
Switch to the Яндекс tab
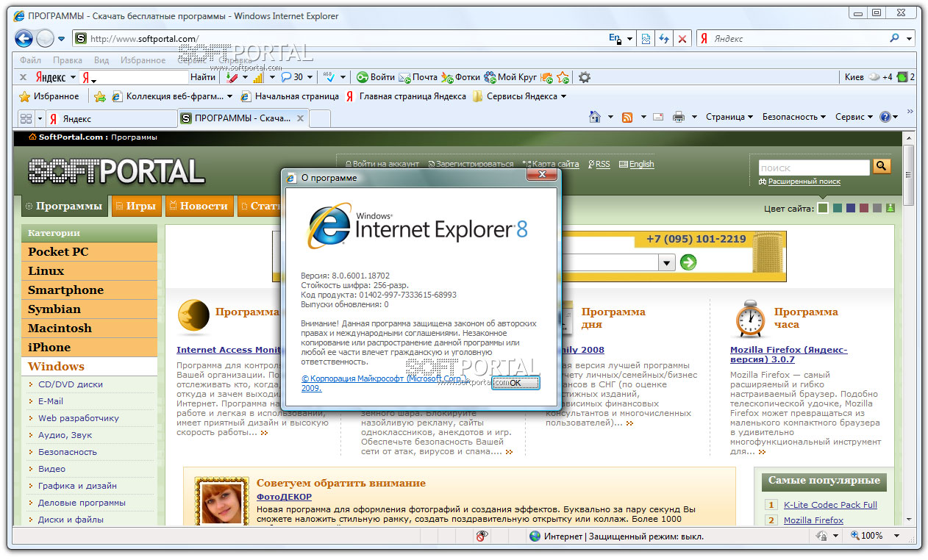tap(110, 118)
